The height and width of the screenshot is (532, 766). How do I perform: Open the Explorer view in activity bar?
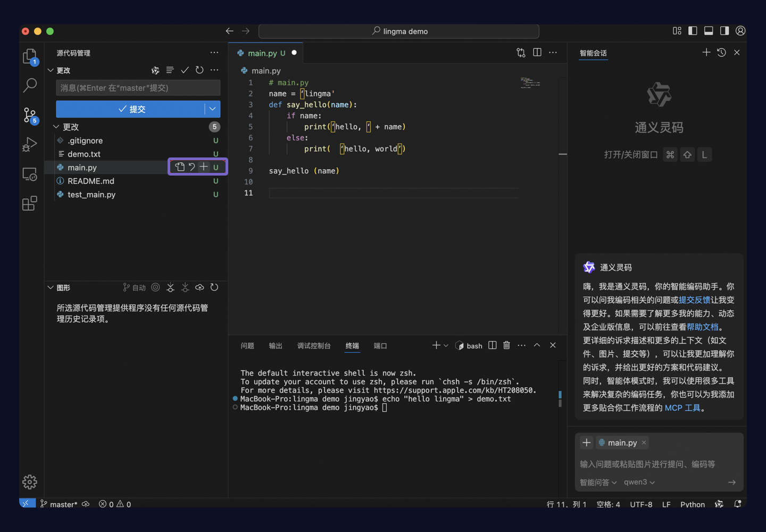(30, 56)
